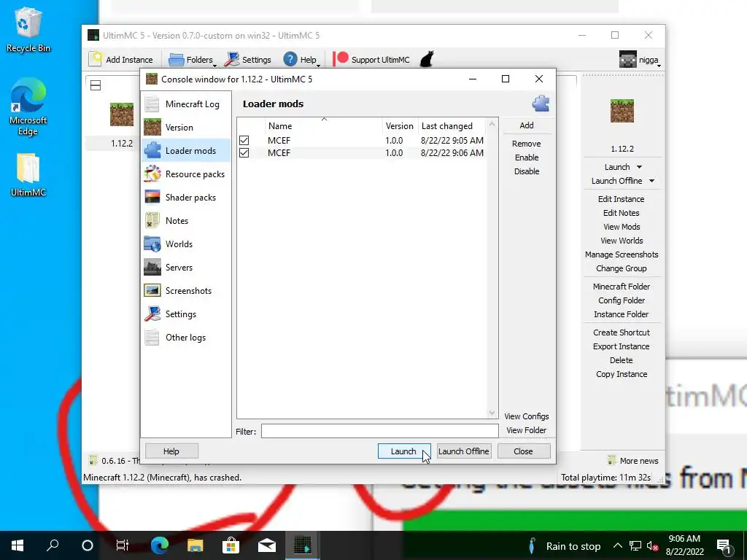Open Windows Start menu

point(18,545)
